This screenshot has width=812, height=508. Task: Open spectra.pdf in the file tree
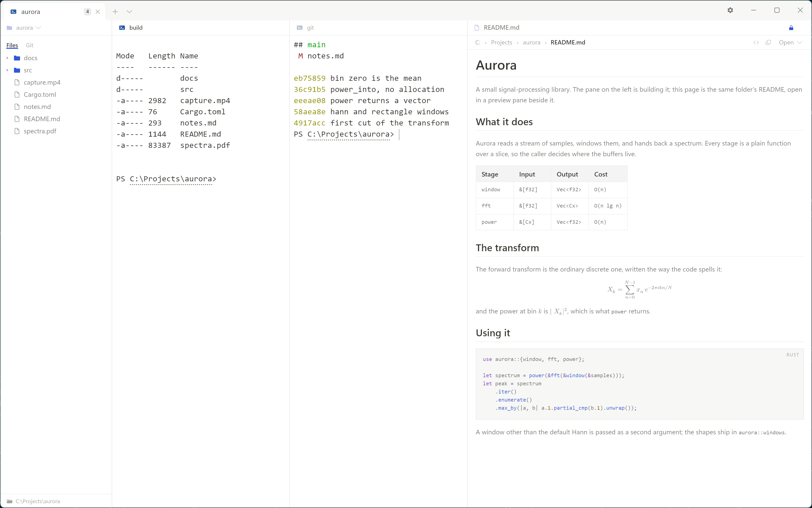coord(40,131)
